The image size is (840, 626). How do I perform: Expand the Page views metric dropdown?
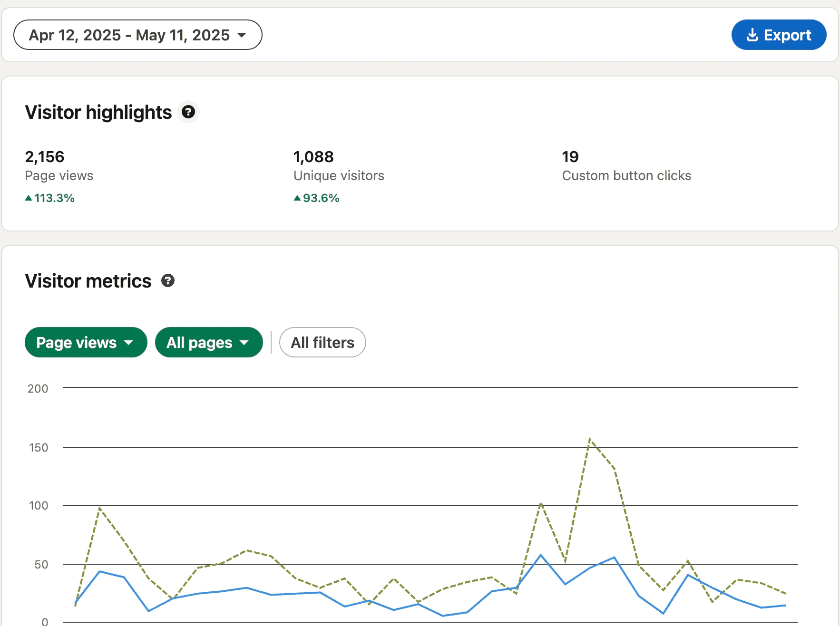tap(86, 342)
